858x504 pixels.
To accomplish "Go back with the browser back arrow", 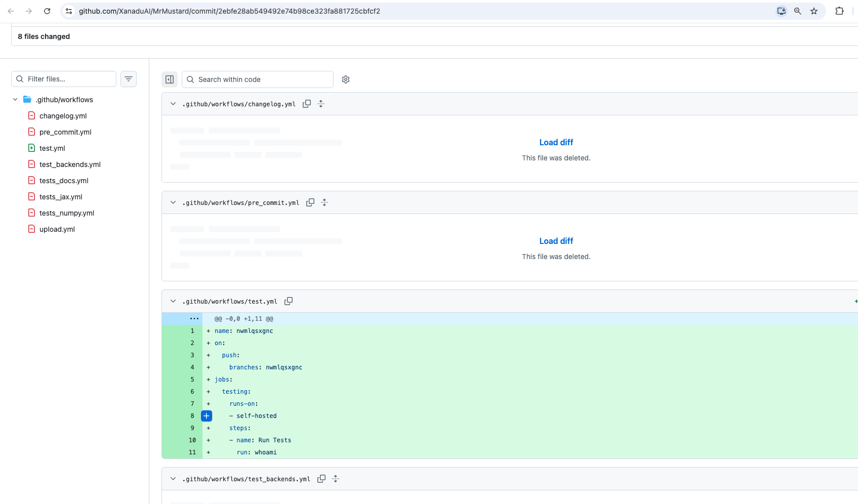I will [11, 11].
